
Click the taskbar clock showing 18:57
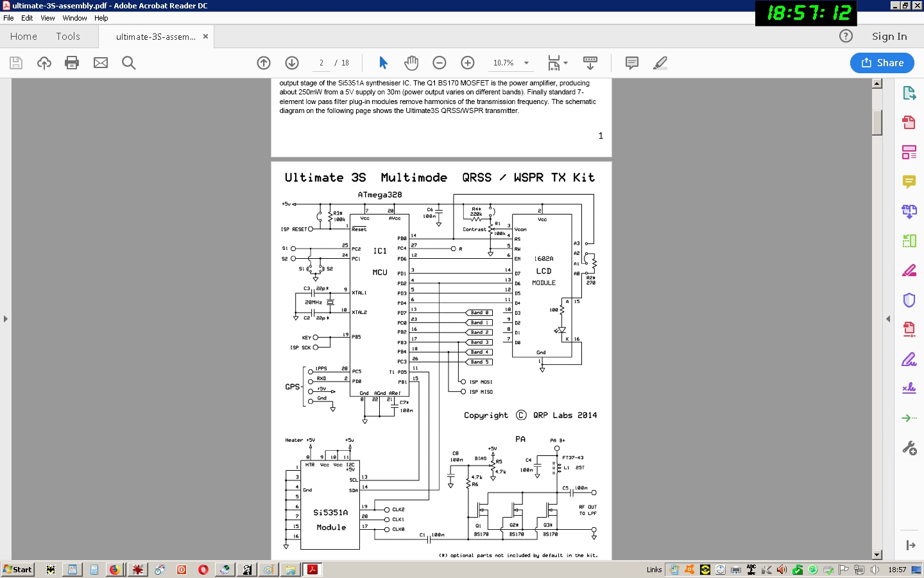tap(897, 570)
